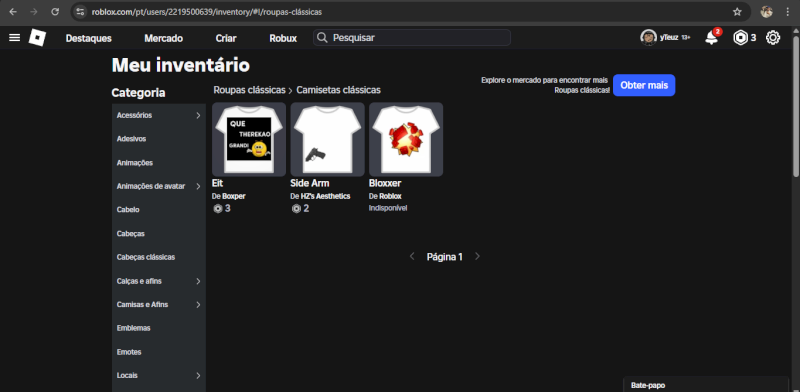Click the page vertical scrollbar

coord(796,106)
